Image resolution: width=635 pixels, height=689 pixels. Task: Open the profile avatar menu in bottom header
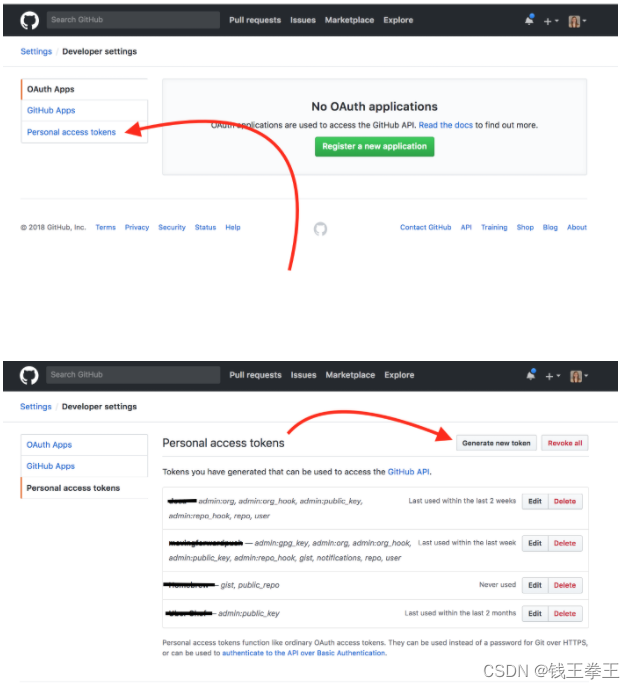pos(578,376)
